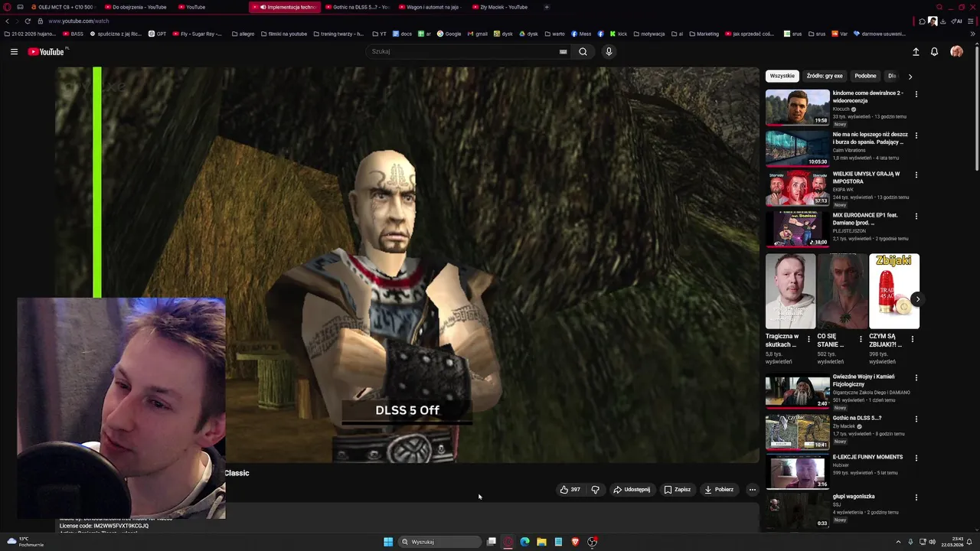Open Task View on taskbar
Viewport: 980px width, 551px height.
tap(492, 542)
